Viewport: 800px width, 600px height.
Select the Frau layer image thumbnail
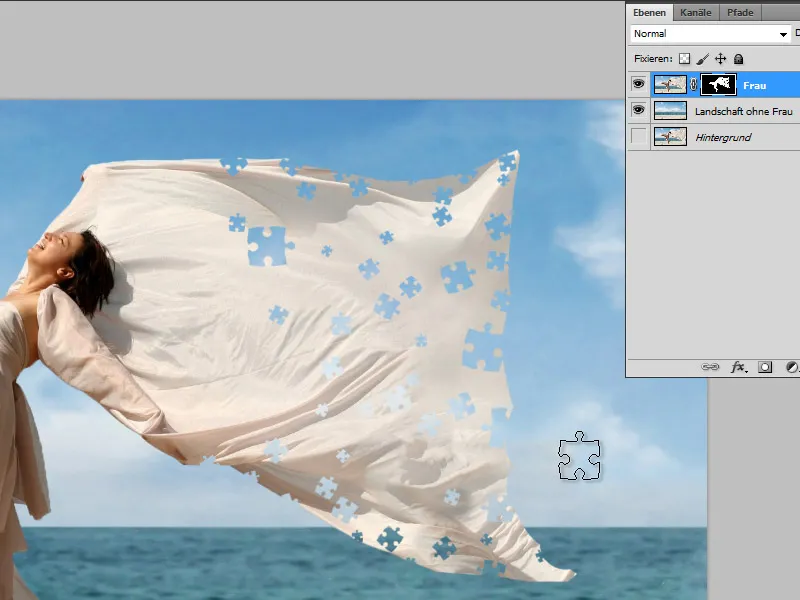tap(670, 85)
